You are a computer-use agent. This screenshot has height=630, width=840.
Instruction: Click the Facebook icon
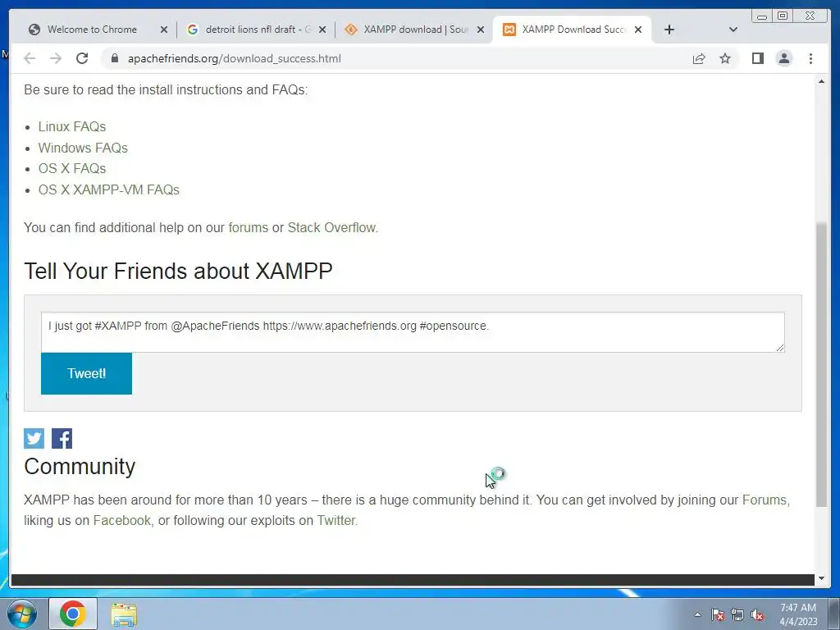point(62,438)
